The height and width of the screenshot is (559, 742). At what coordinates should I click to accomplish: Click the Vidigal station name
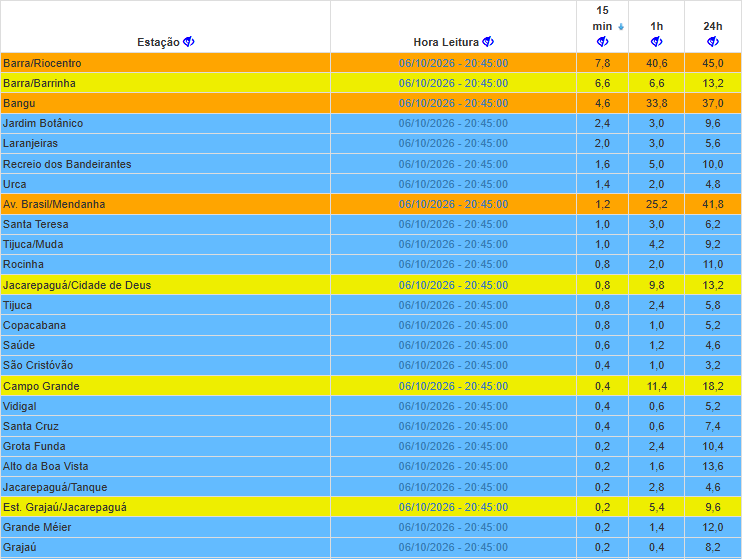pyautogui.click(x=19, y=406)
